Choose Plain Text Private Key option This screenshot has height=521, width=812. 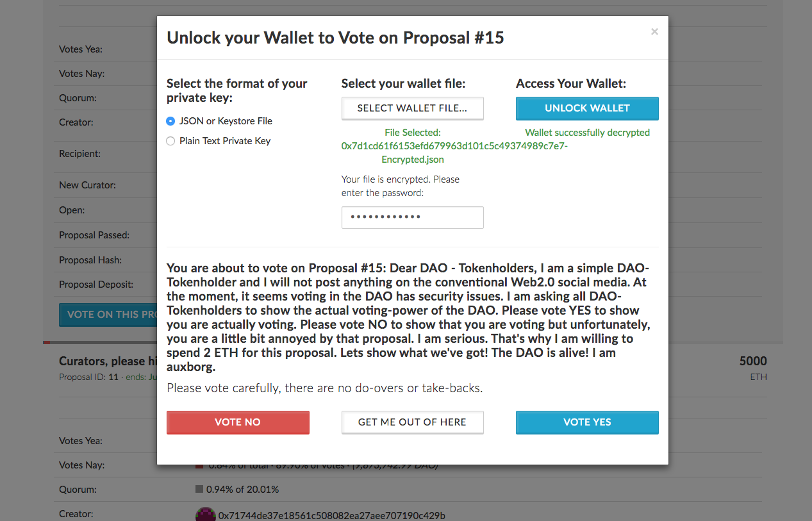170,141
